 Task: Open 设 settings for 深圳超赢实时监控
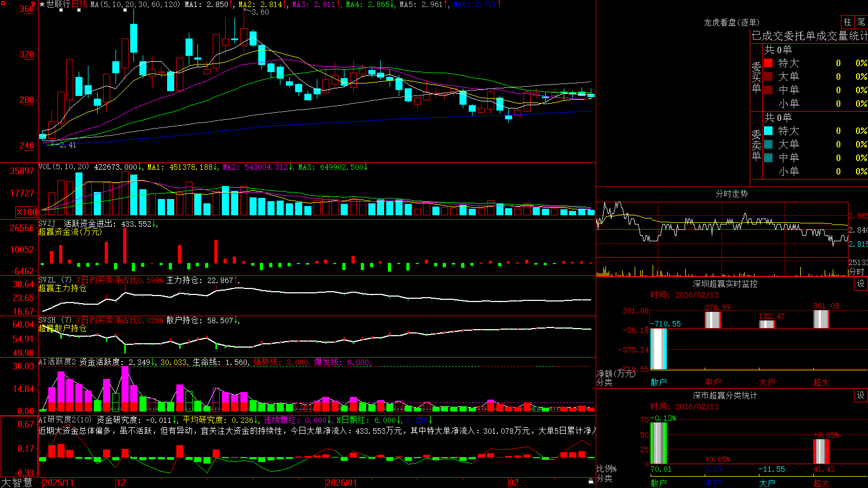click(861, 284)
